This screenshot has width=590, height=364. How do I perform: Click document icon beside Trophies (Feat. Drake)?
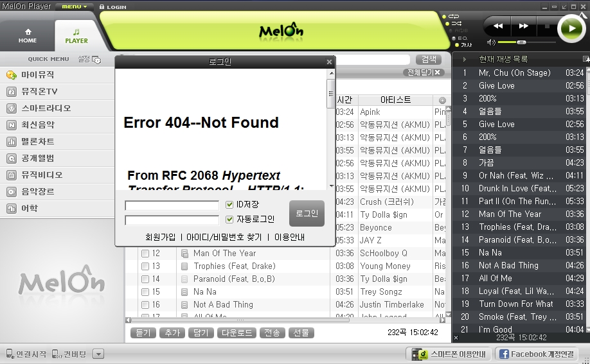[184, 266]
